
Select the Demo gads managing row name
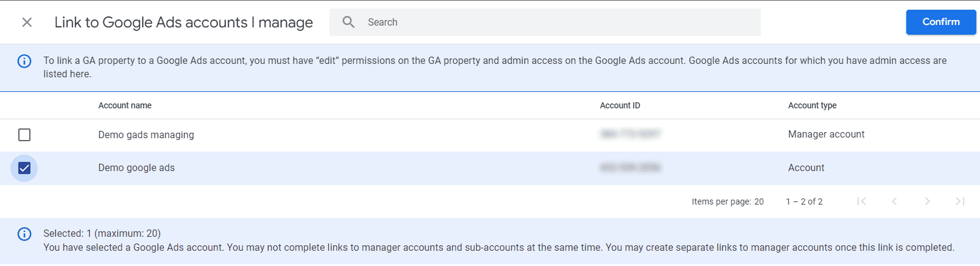[146, 135]
